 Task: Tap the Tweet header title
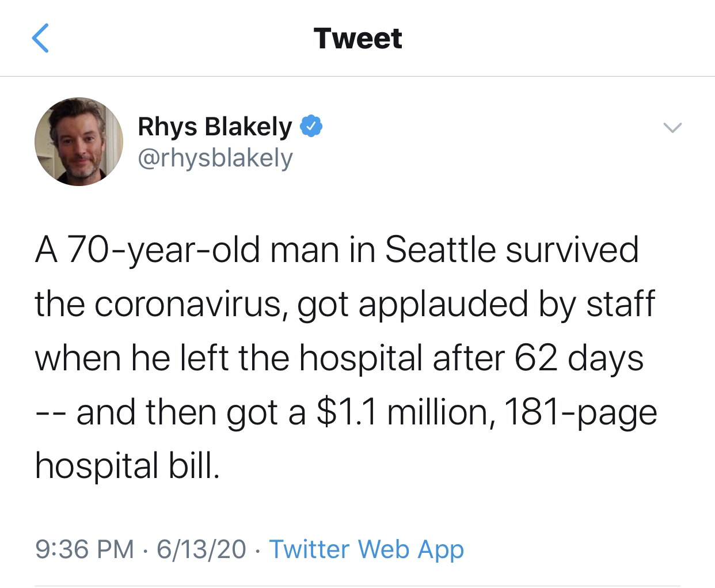click(357, 39)
